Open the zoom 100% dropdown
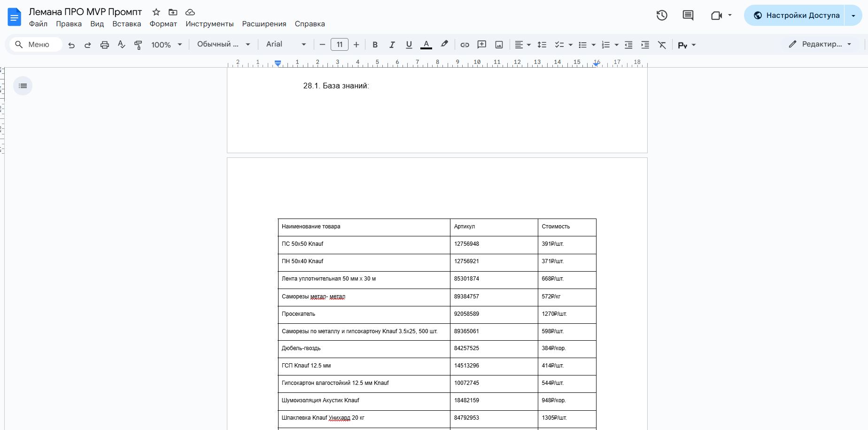Screen dimensions: 868x430 [x=166, y=45]
